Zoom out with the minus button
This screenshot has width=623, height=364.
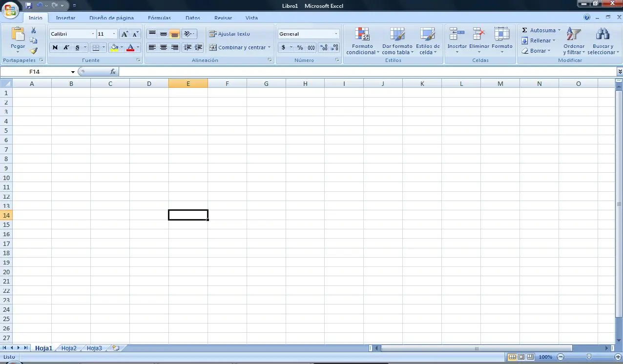pyautogui.click(x=561, y=357)
